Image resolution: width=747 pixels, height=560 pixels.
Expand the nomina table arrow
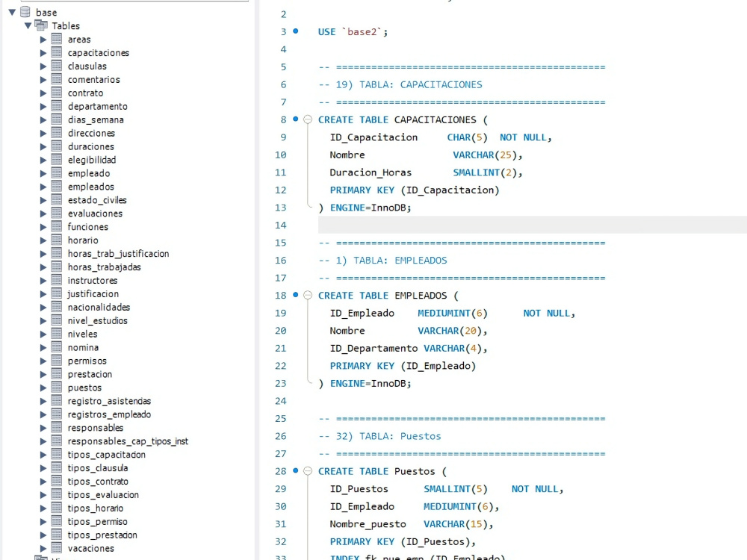coord(43,348)
